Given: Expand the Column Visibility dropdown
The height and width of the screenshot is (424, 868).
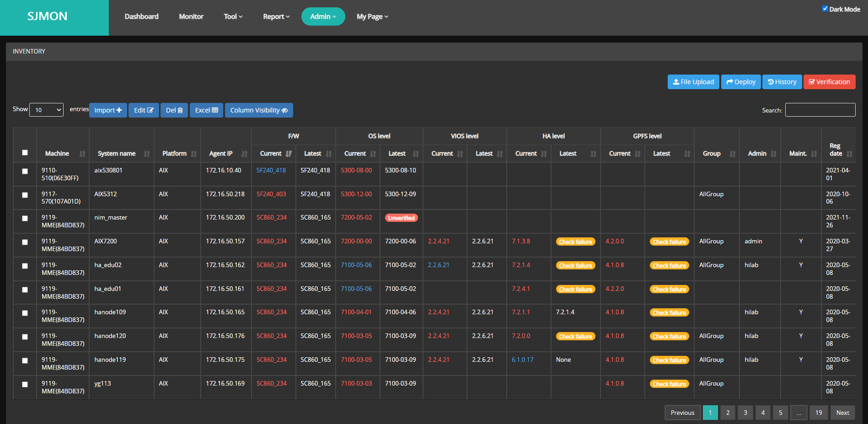Looking at the screenshot, I should pyautogui.click(x=259, y=110).
